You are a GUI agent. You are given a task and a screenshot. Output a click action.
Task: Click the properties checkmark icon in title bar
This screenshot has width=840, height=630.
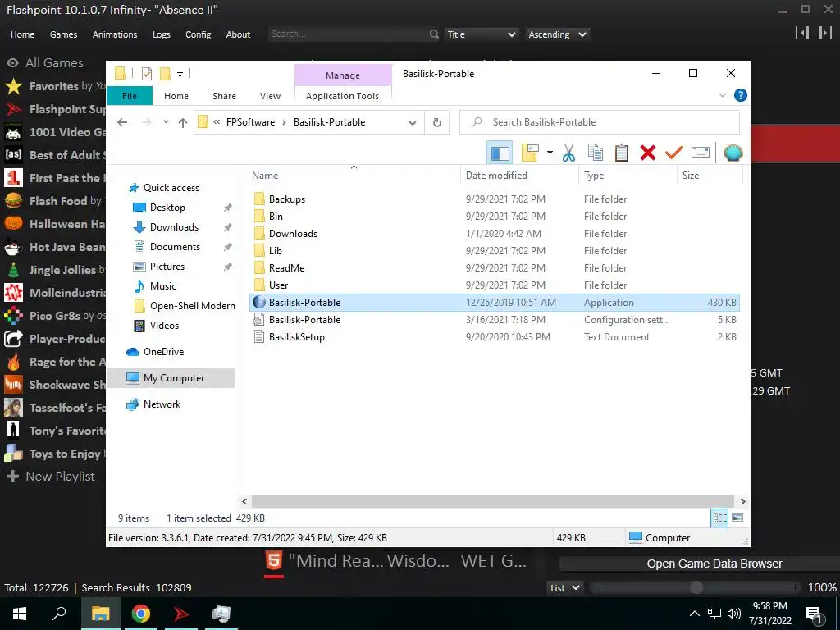pyautogui.click(x=146, y=73)
